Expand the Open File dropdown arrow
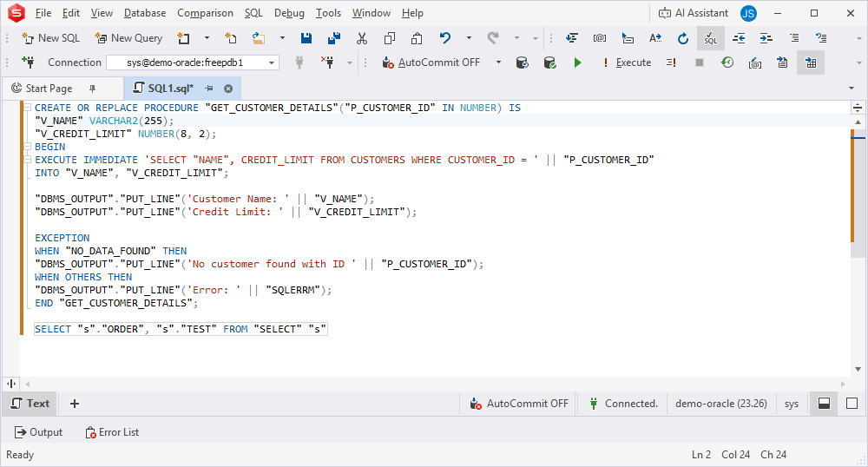Viewport: 868px width, 467px height. click(282, 38)
